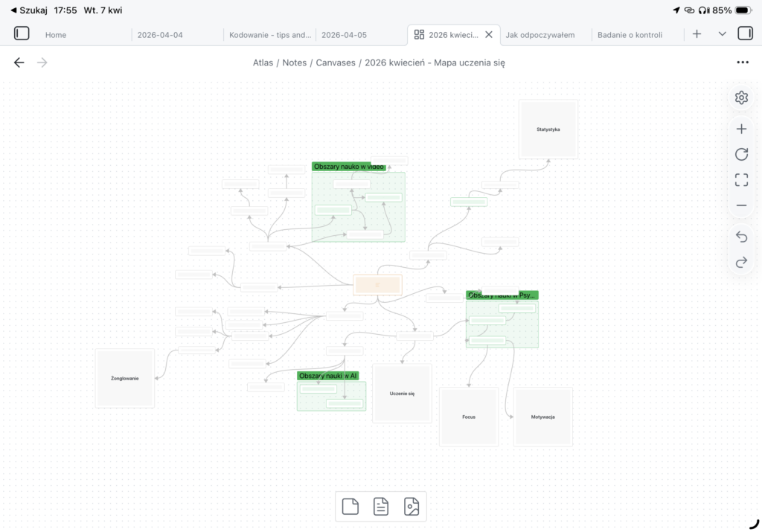Reset zoom using circular arrow icon
Viewport: 762px width, 532px height.
741,154
